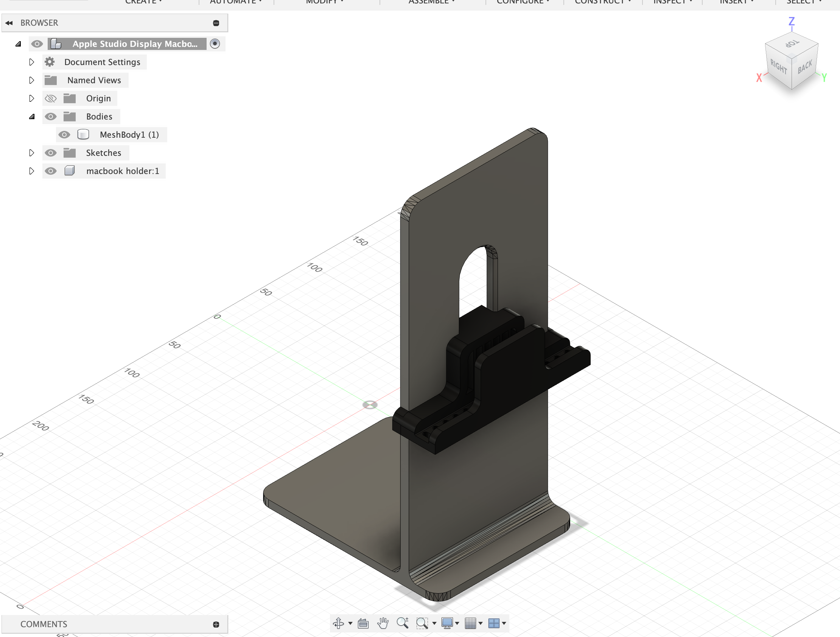This screenshot has width=840, height=637.
Task: Hide the Bodies folder
Action: coord(50,116)
